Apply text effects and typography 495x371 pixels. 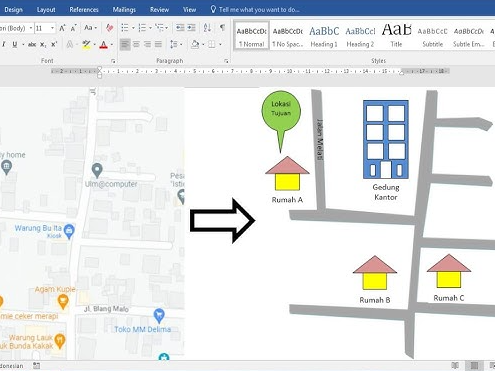tap(70, 44)
